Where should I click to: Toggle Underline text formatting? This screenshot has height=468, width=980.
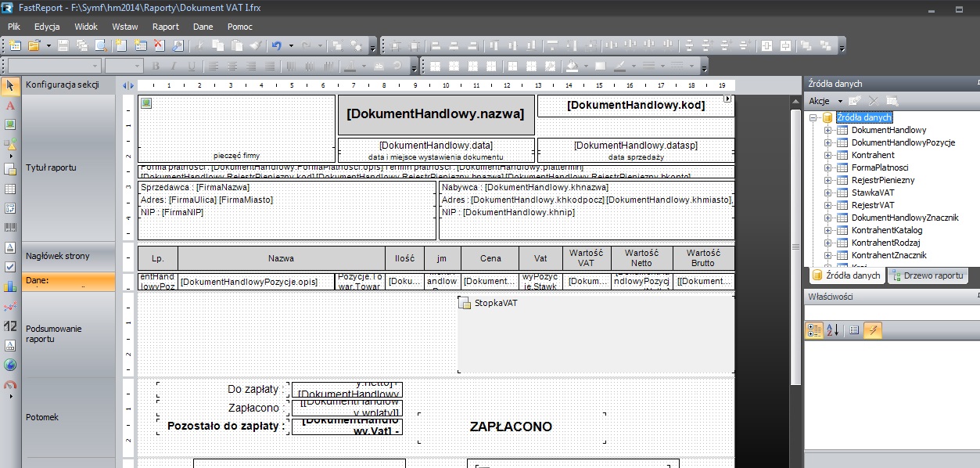coord(192,66)
